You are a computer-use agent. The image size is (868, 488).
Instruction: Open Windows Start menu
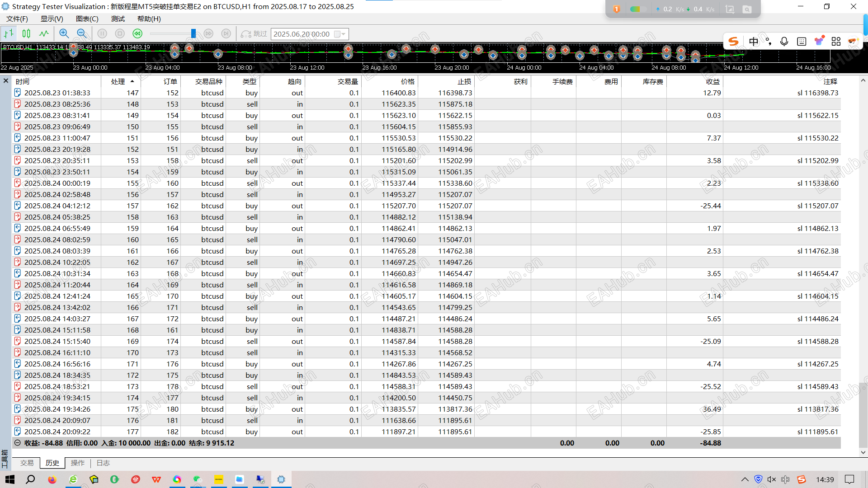coord(10,479)
